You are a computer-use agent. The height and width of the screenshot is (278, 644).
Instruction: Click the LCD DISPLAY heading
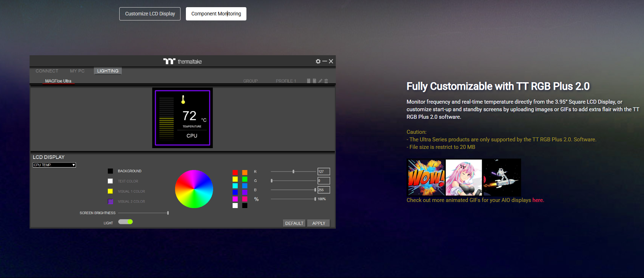(x=49, y=157)
